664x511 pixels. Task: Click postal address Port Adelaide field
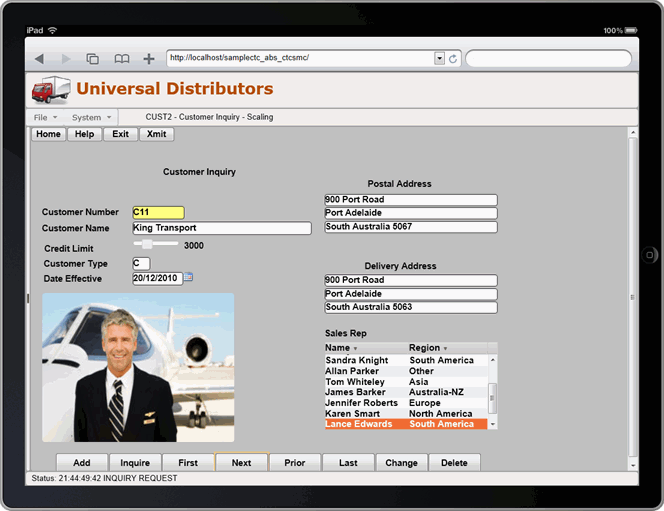tap(411, 213)
